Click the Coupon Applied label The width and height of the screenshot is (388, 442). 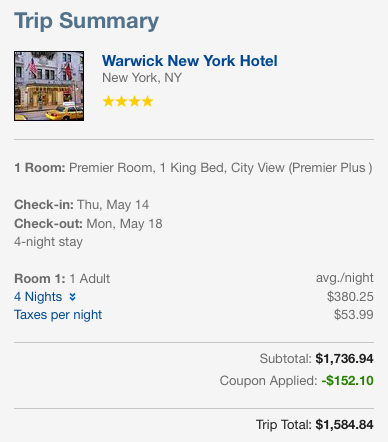tap(268, 381)
